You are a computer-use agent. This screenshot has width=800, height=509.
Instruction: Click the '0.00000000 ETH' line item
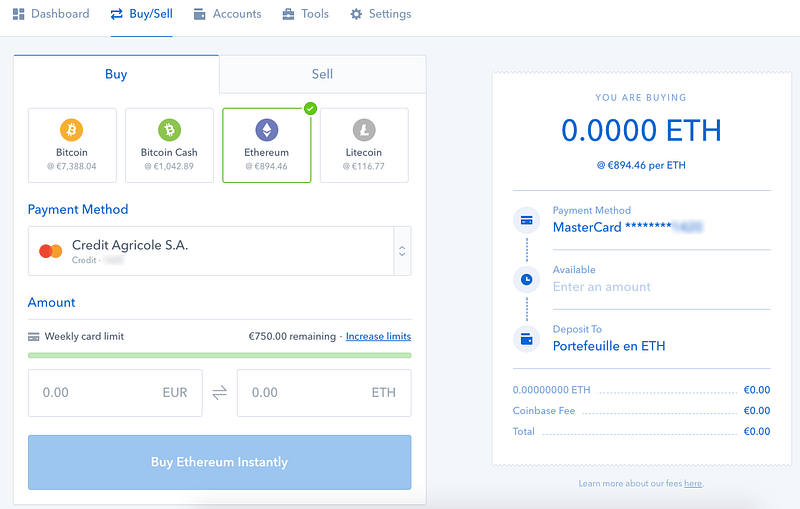coord(552,390)
